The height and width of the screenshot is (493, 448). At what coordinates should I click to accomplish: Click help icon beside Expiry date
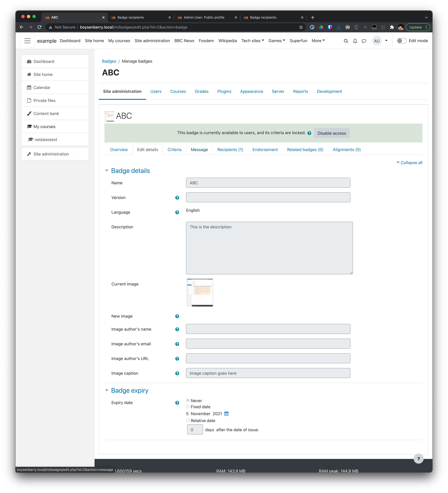point(177,403)
